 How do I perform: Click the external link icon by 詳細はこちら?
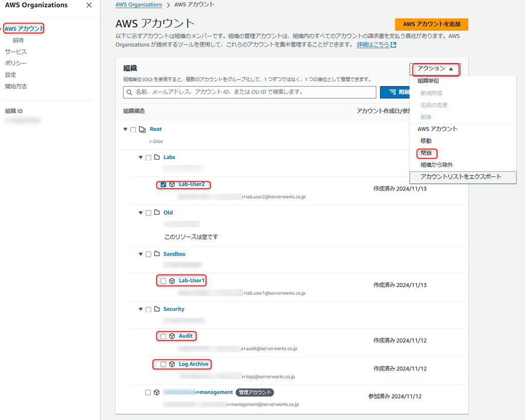(394, 45)
